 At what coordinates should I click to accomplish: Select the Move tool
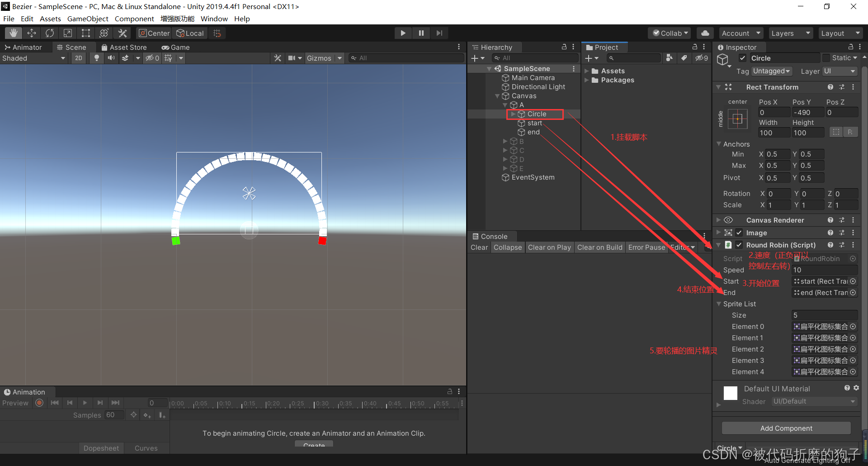(31, 33)
